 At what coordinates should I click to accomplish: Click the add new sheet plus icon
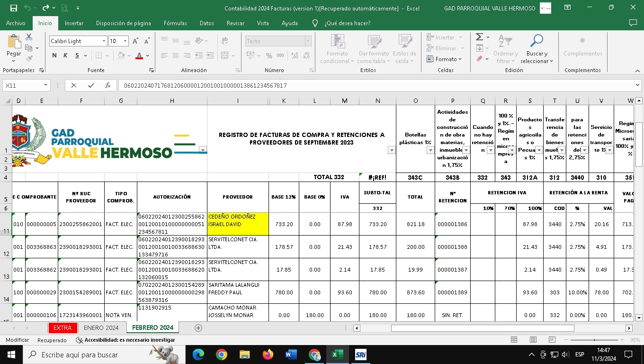click(198, 328)
